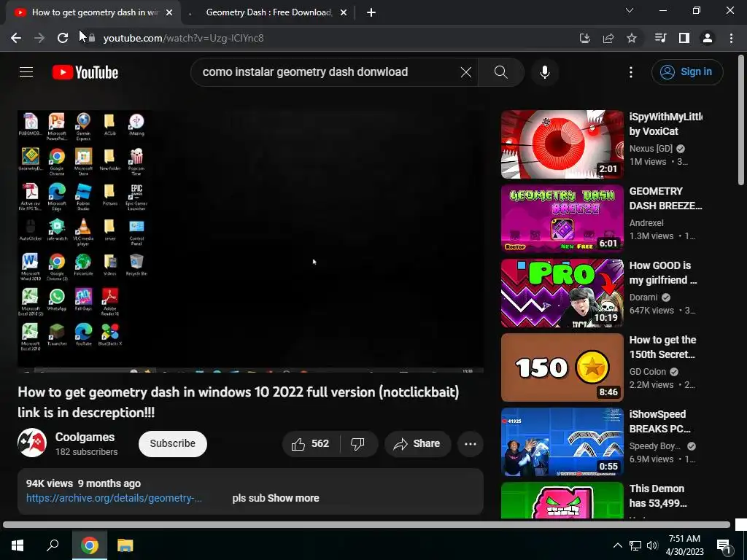This screenshot has height=560, width=747.
Task: Reload the current page
Action: tap(63, 38)
